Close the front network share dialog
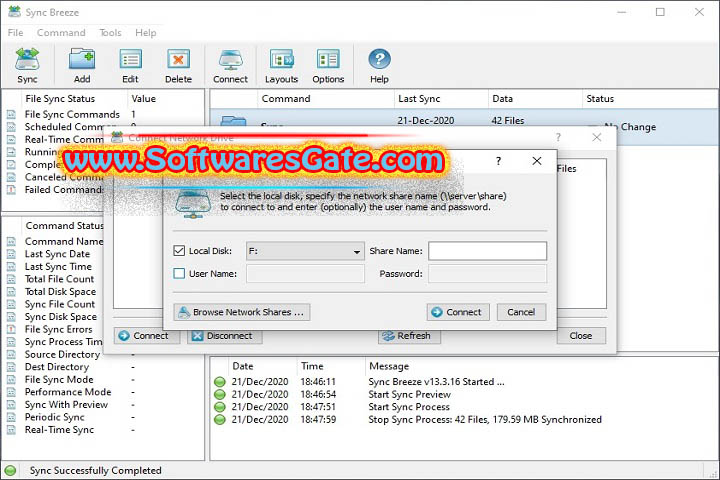Viewport: 720px width, 480px height. pos(536,161)
